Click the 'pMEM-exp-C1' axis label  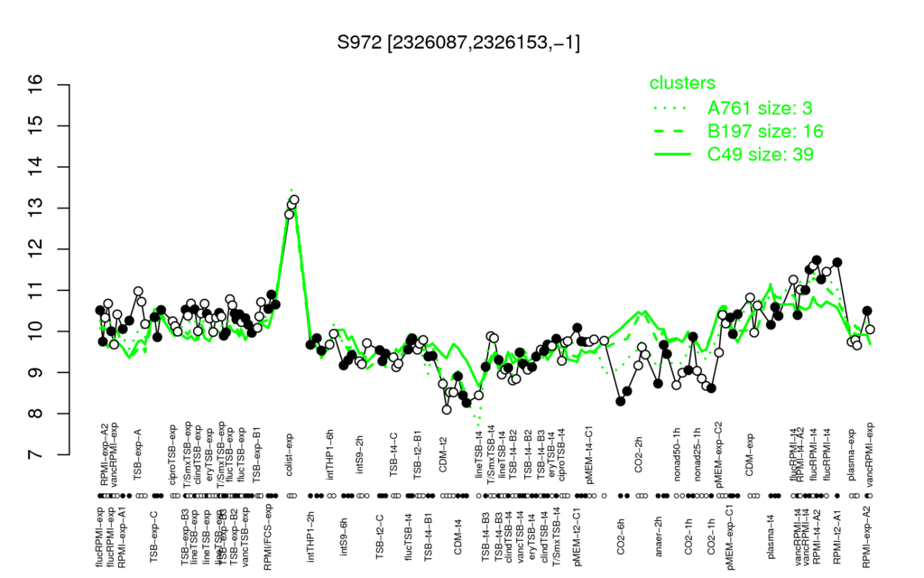click(731, 536)
